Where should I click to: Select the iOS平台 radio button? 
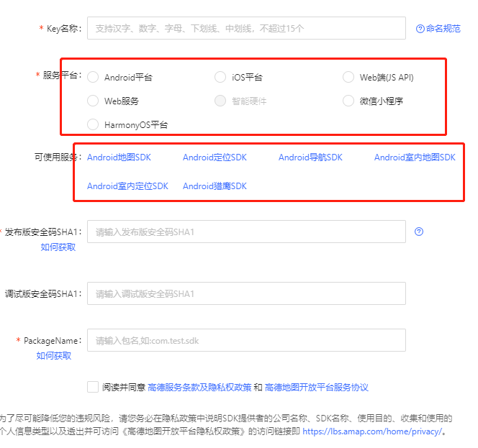click(220, 77)
